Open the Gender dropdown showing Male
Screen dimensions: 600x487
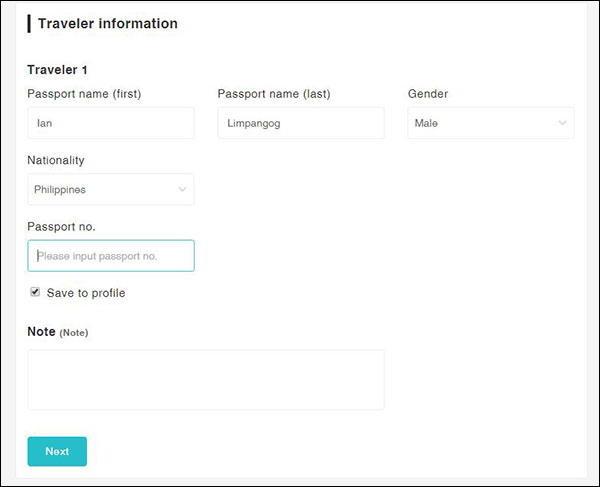(x=491, y=123)
